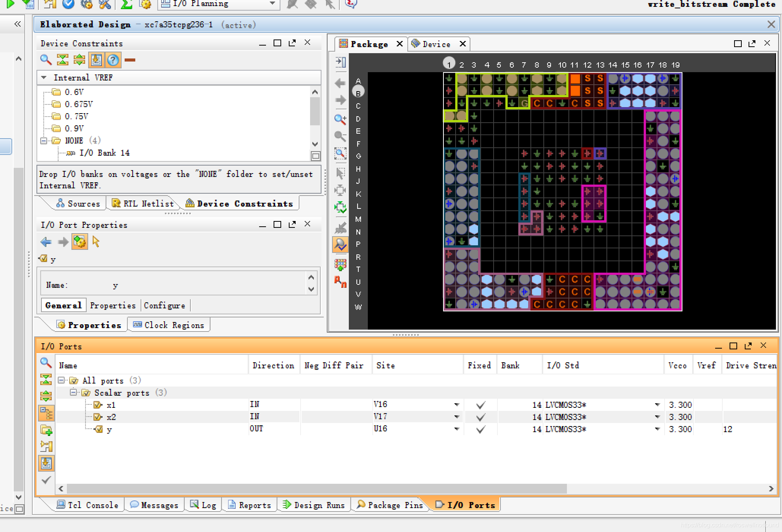Collapse the NONE folder in VREF tree
Viewport: 782px width, 532px height.
44,141
